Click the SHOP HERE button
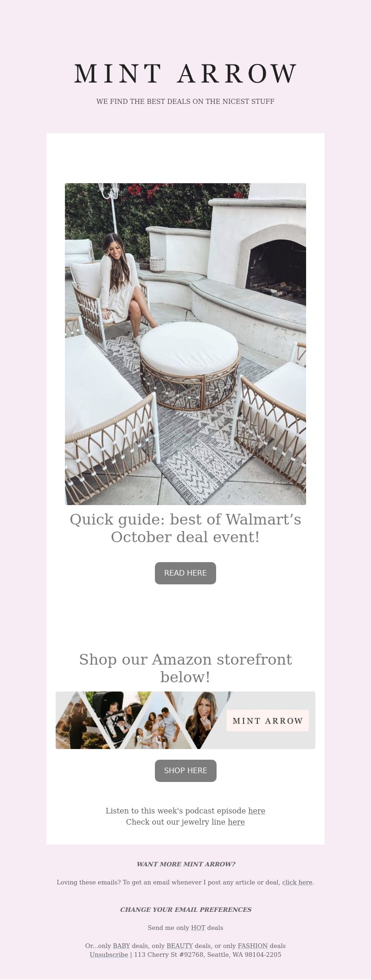 tap(185, 771)
